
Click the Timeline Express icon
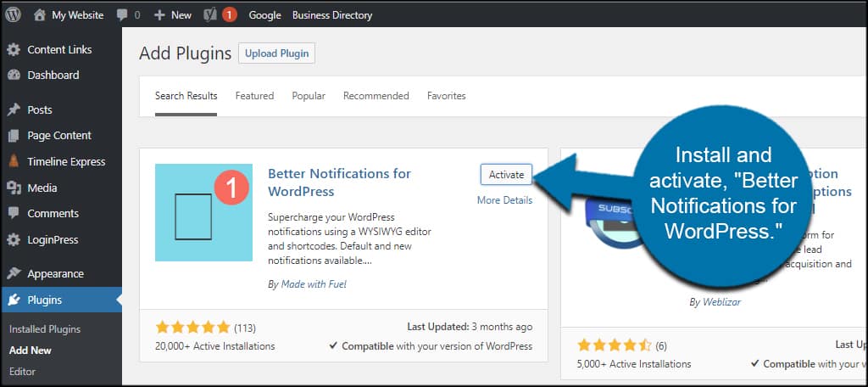(14, 162)
